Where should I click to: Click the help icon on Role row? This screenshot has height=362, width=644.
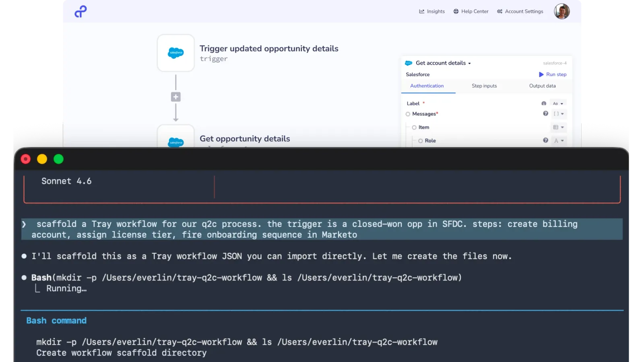(x=545, y=140)
